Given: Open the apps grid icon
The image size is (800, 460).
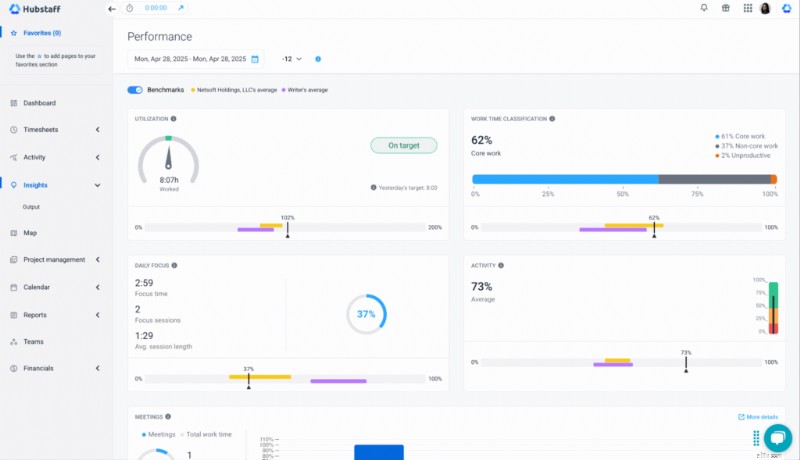Looking at the screenshot, I should (747, 8).
